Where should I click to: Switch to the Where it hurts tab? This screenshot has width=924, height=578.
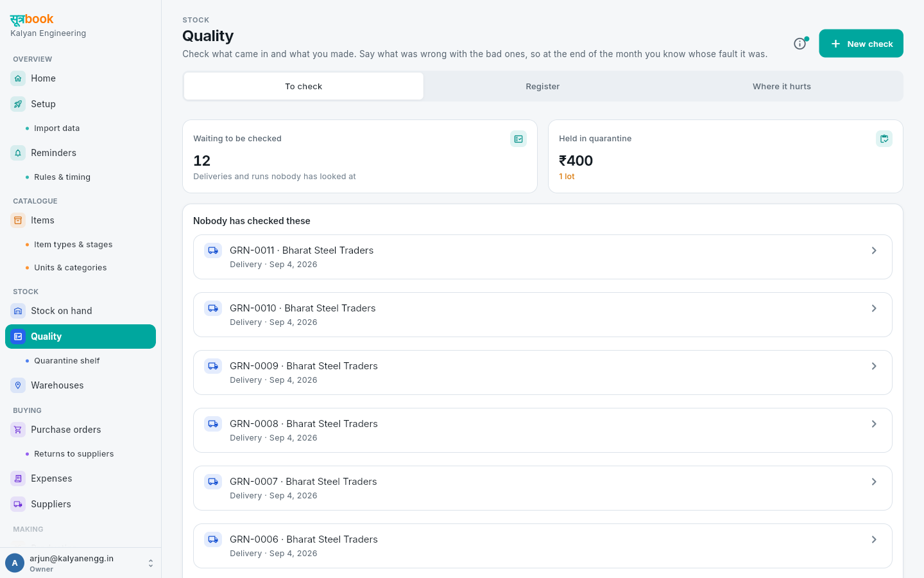coord(782,86)
